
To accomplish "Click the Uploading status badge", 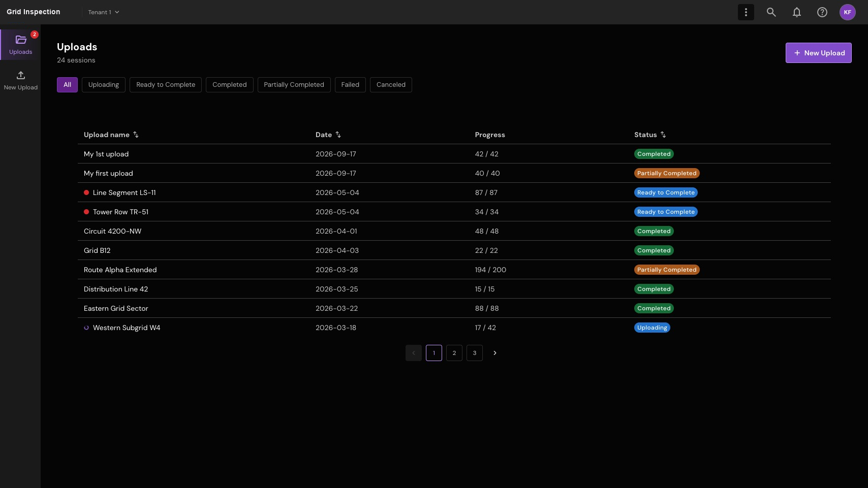I will pos(652,328).
